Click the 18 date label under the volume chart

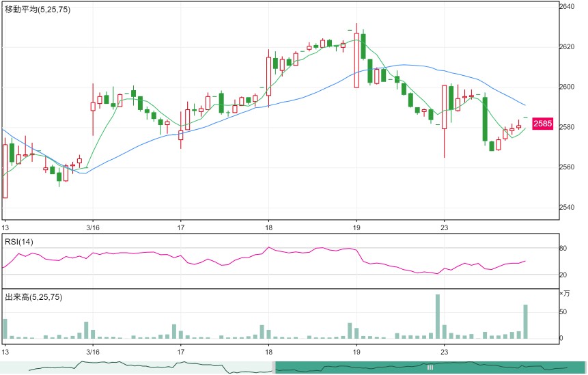pyautogui.click(x=268, y=352)
